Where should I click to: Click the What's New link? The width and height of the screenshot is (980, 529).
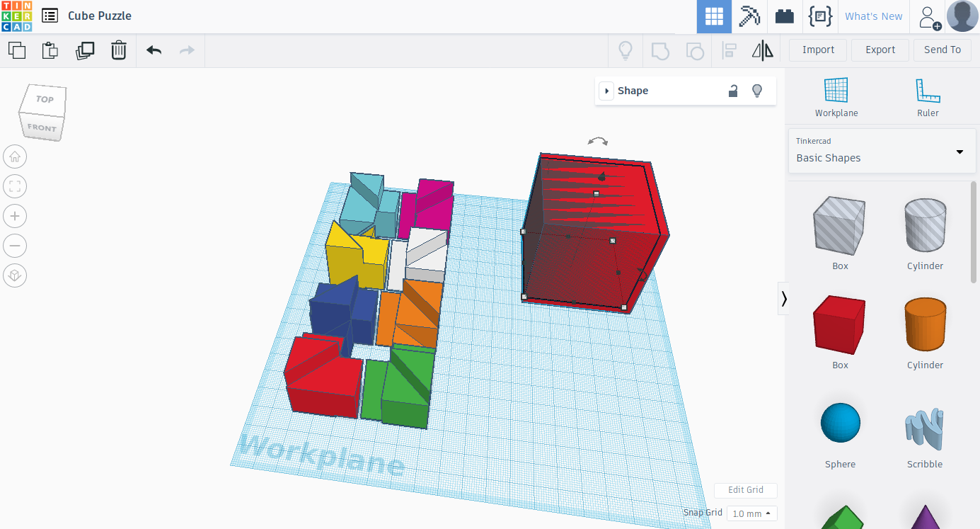pos(873,16)
